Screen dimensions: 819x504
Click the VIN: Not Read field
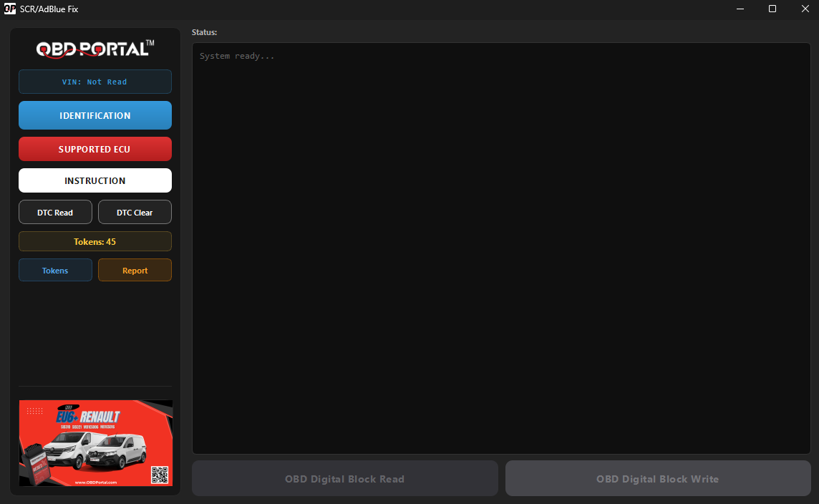(94, 82)
